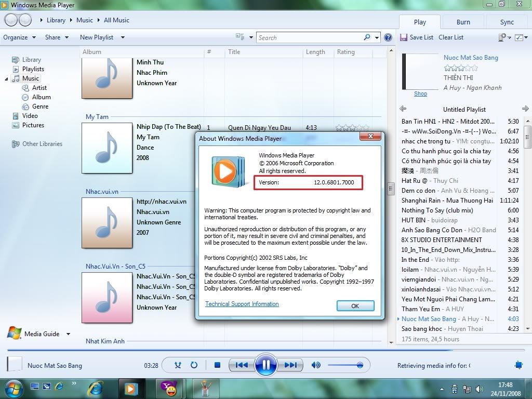Open the Organize menu
This screenshot has height=399, width=532.
click(19, 37)
